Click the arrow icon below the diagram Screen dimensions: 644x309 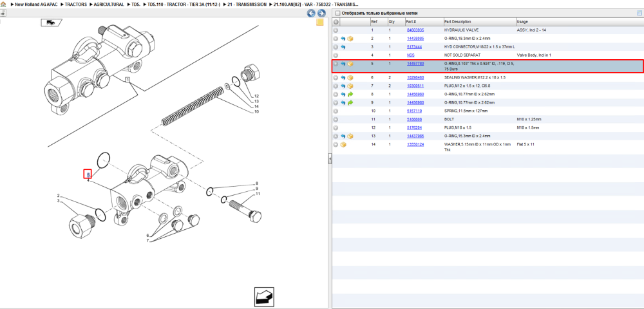(264, 296)
